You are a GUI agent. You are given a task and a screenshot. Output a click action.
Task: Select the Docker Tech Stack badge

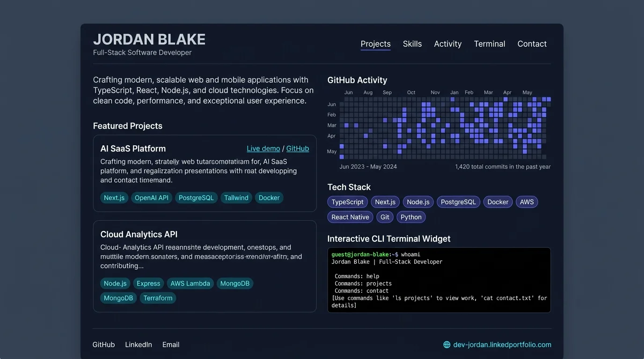pos(498,202)
